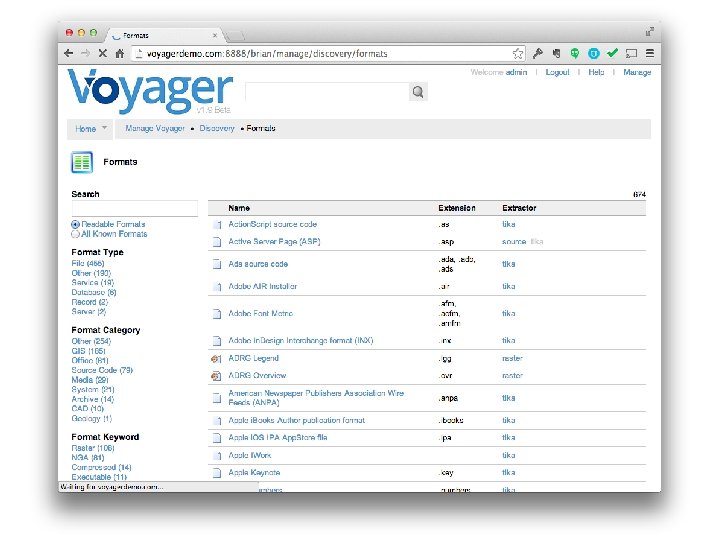Open Adobe InDesign Interchange format (INX)

pos(301,340)
